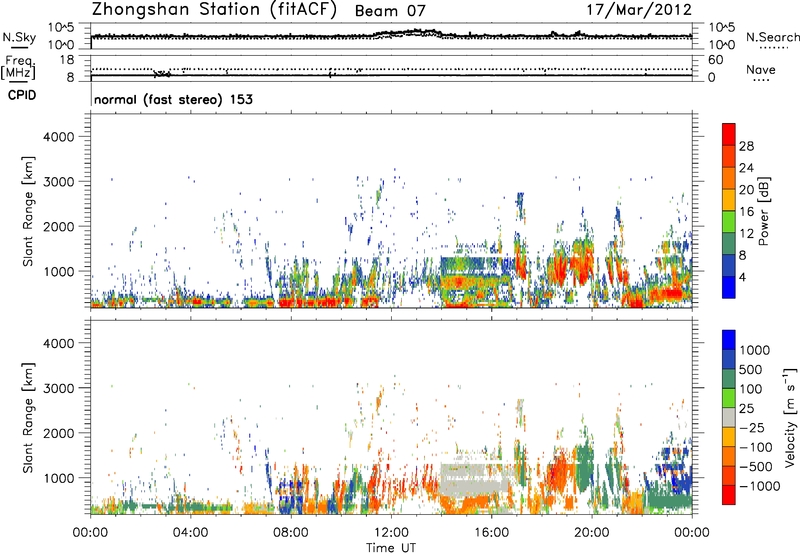Click the '-1000' tick on velocity colorbar
This screenshot has height=554, width=800.
tap(760, 486)
